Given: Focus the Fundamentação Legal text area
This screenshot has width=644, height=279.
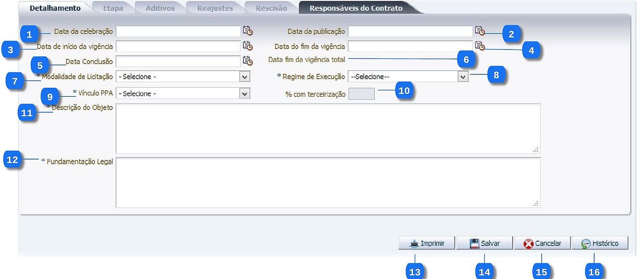Looking at the screenshot, I should 328,182.
